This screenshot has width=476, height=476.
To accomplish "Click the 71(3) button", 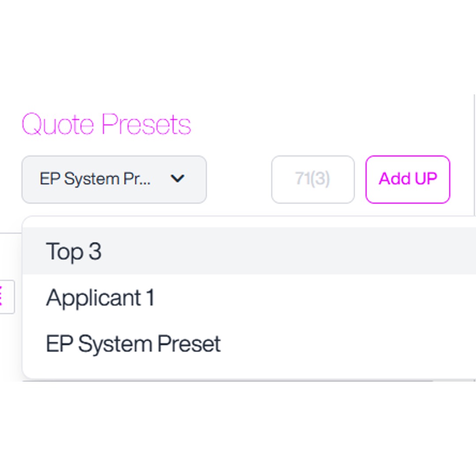I will click(312, 179).
